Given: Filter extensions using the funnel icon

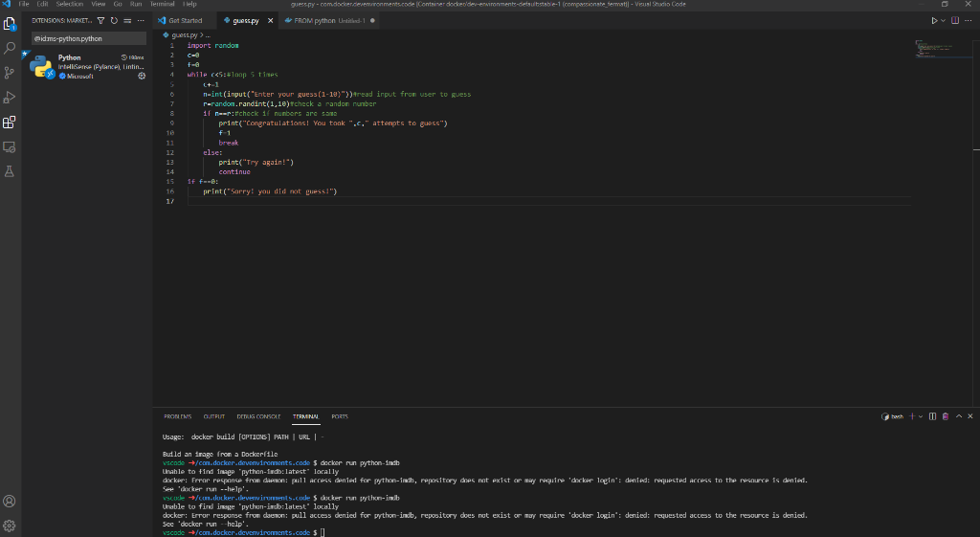Looking at the screenshot, I should point(101,20).
